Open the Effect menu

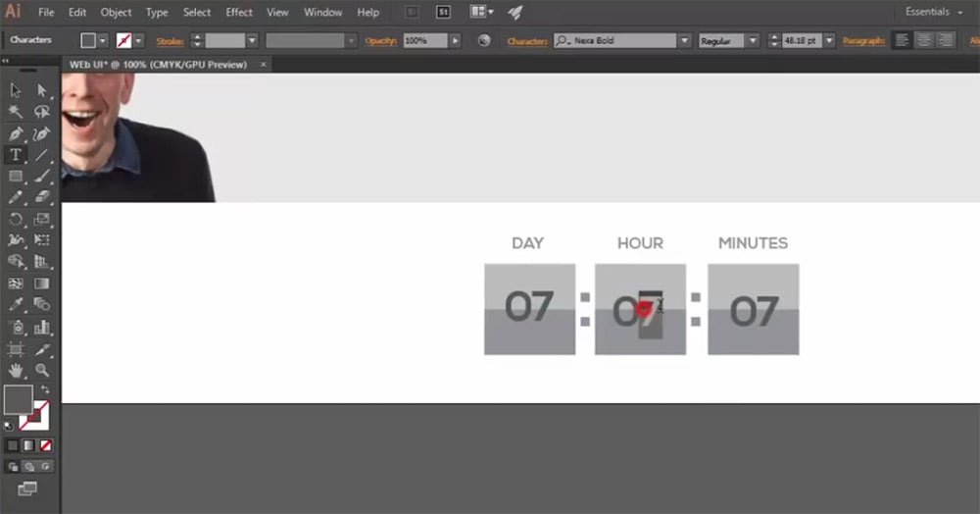[239, 12]
